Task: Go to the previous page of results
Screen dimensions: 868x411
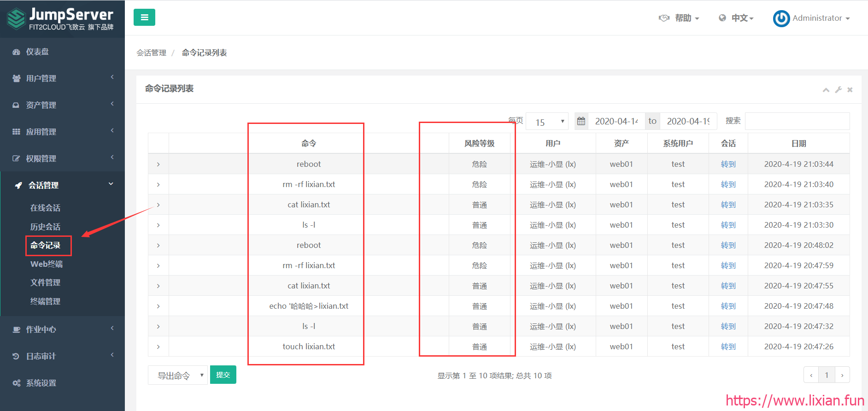Action: click(x=811, y=375)
